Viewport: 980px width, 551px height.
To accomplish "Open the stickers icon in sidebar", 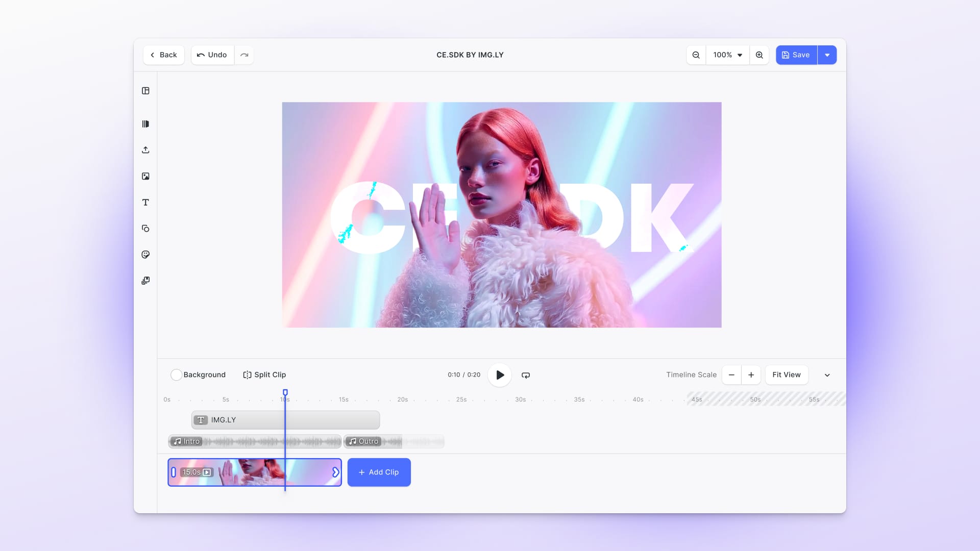I will pyautogui.click(x=145, y=255).
